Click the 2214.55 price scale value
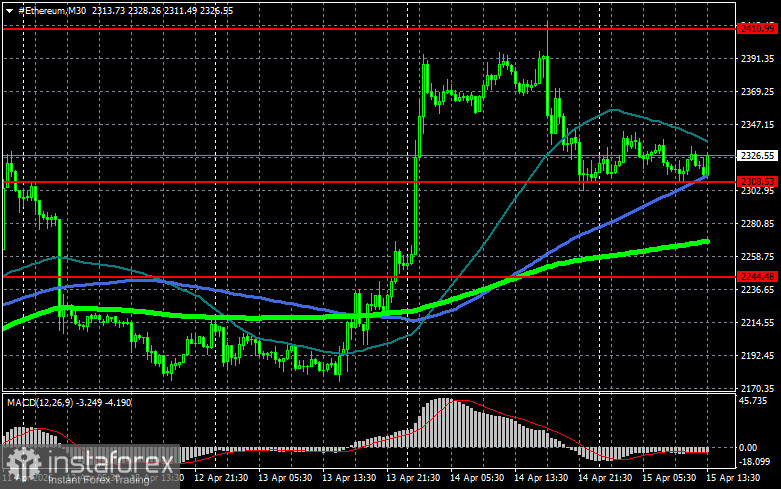This screenshot has height=489, width=781. 757,323
